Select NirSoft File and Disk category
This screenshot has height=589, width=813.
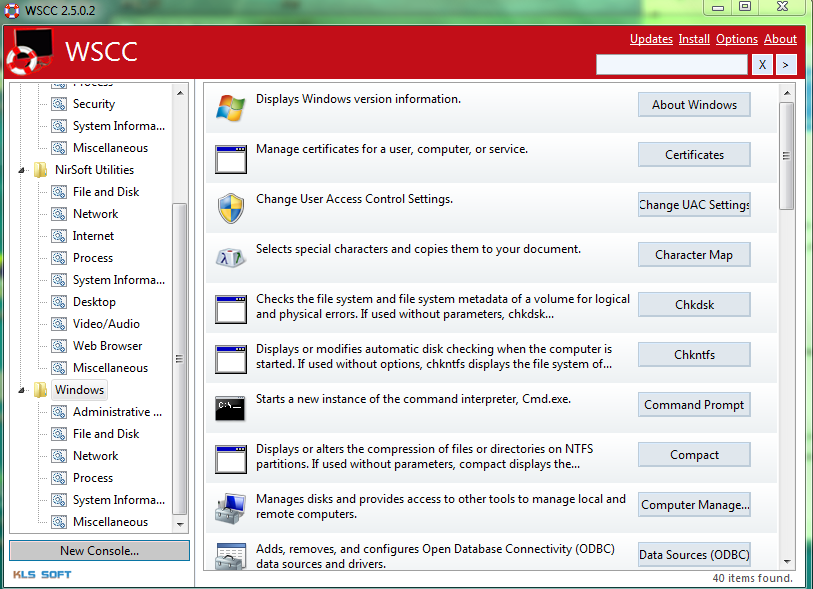106,192
